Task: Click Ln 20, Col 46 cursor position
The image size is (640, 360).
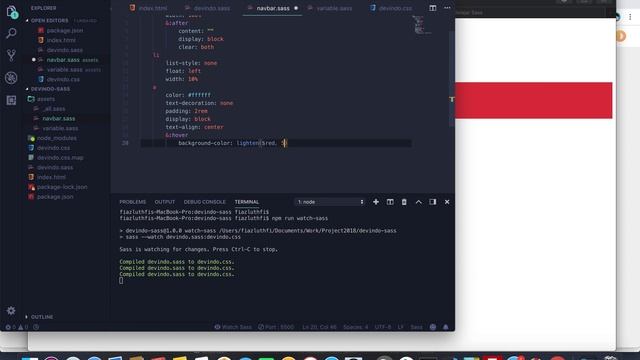Action: [320, 327]
